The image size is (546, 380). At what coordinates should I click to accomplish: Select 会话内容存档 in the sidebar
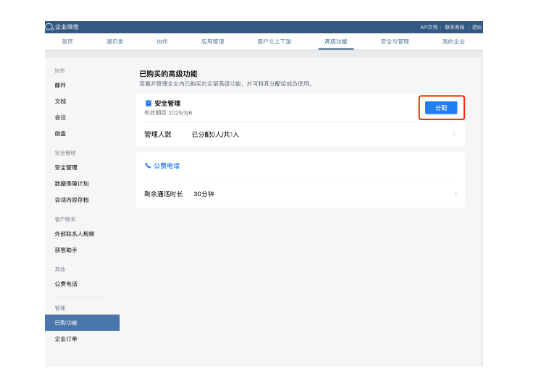pos(72,200)
